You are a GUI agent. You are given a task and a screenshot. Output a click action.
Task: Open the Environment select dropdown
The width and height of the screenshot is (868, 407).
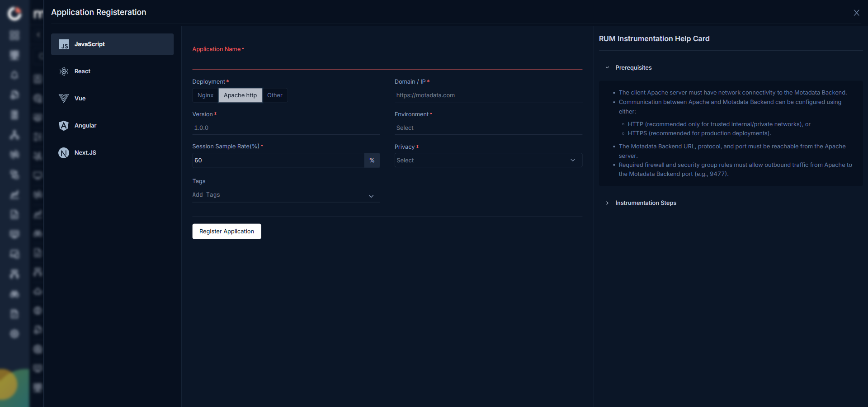click(x=488, y=128)
